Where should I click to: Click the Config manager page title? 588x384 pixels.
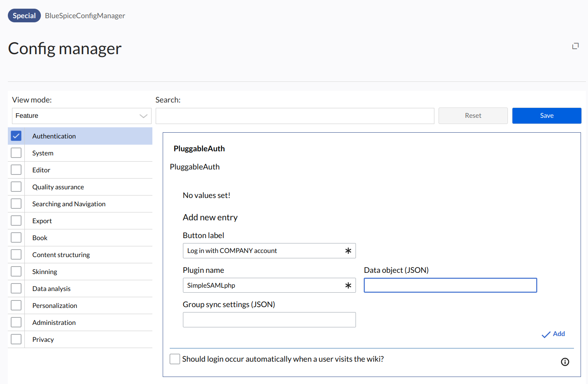coord(65,49)
